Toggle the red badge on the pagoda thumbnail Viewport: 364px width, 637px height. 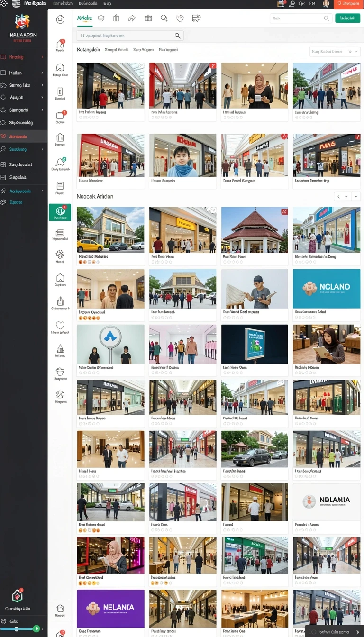coord(284,211)
